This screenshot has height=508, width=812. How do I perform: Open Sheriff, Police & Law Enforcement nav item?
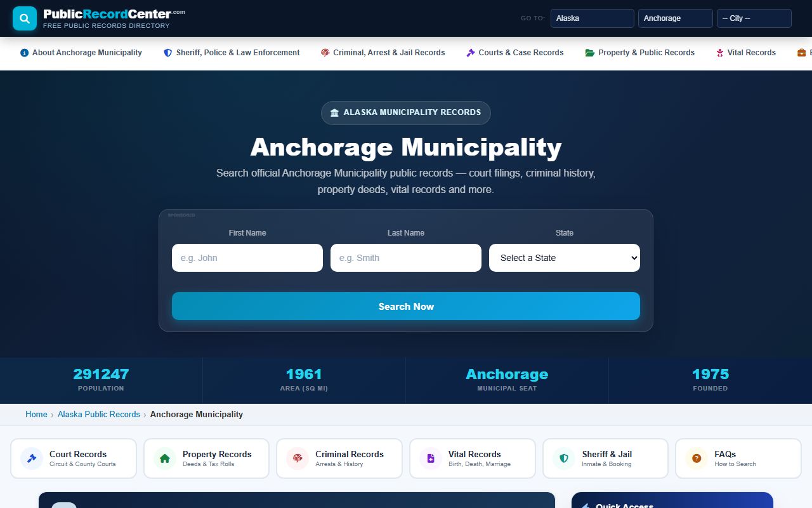232,53
